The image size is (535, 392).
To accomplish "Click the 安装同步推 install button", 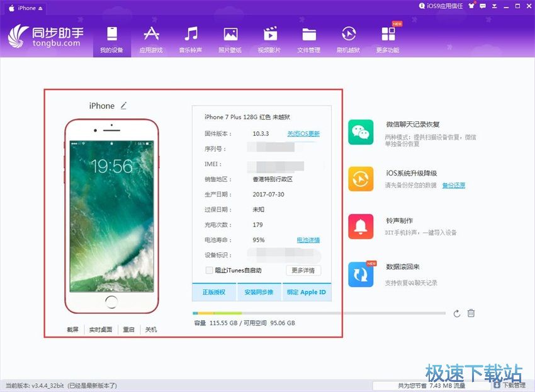I will pos(259,293).
